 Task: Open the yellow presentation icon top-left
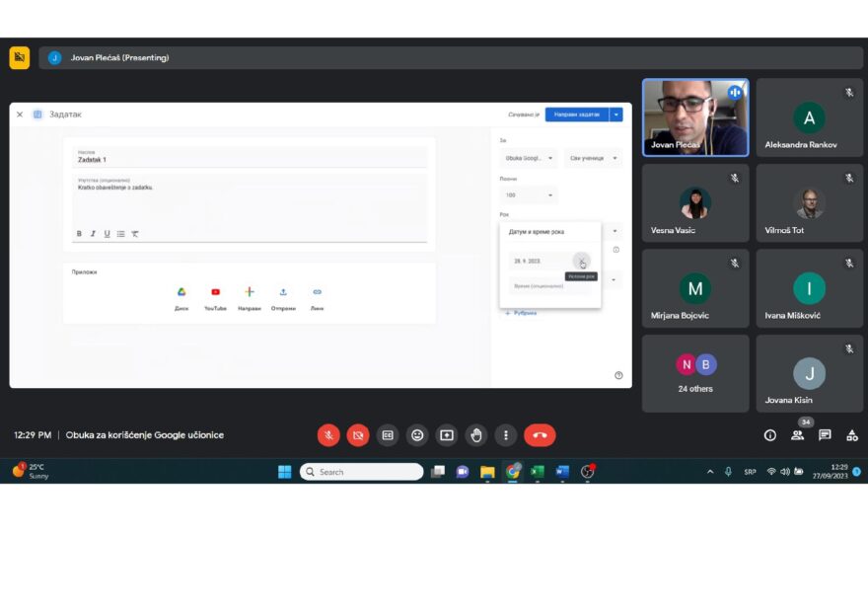coord(20,57)
